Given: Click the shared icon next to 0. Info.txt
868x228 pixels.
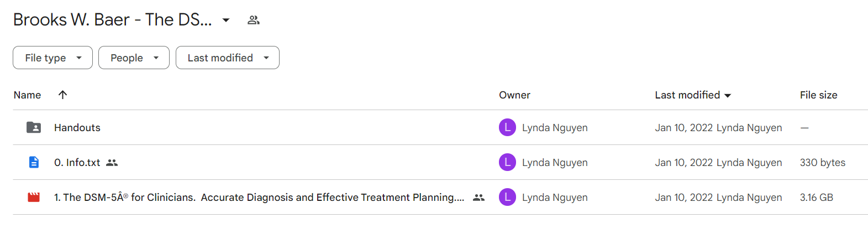Looking at the screenshot, I should tap(112, 163).
